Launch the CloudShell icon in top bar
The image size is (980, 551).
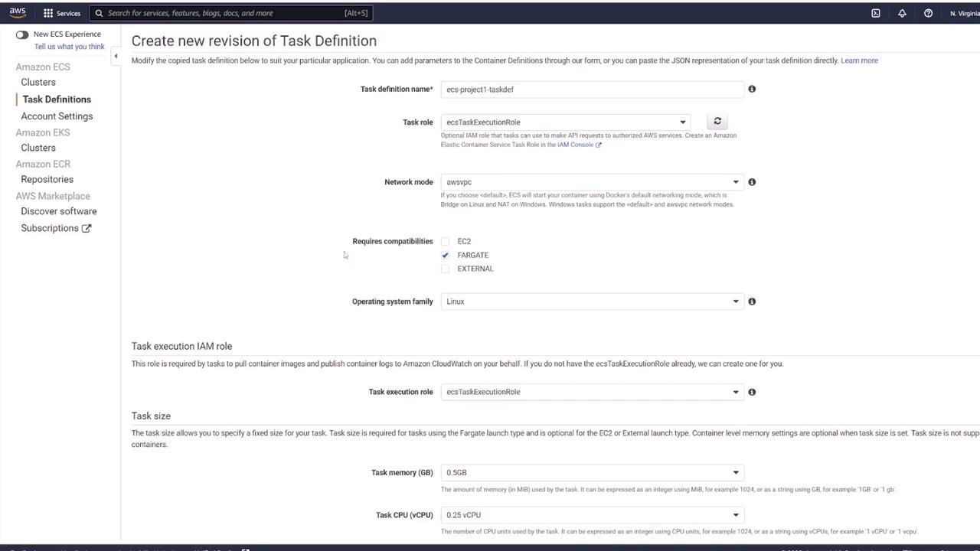876,13
